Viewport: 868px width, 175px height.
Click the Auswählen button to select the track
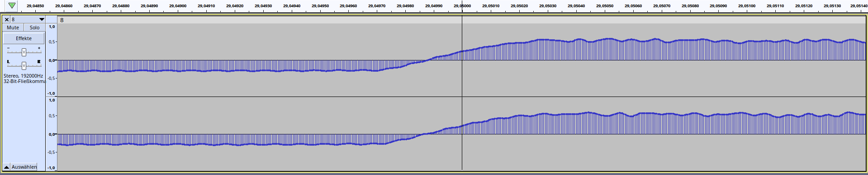24,167
